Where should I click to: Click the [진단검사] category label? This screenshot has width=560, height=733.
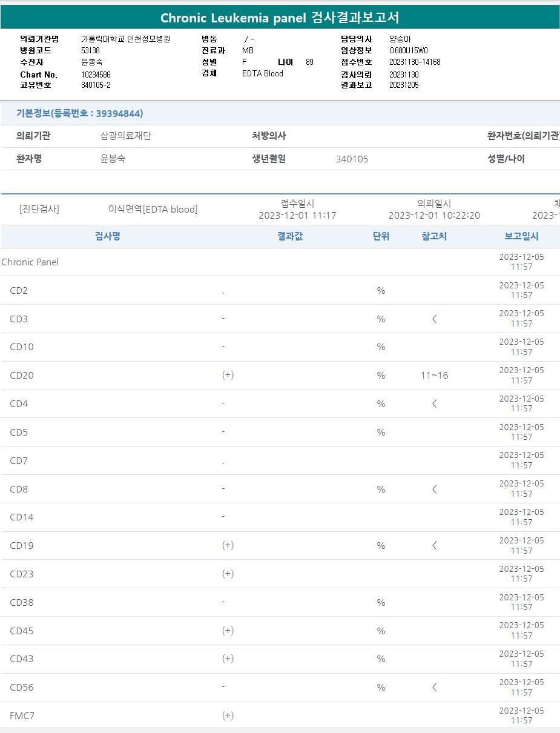coord(39,210)
